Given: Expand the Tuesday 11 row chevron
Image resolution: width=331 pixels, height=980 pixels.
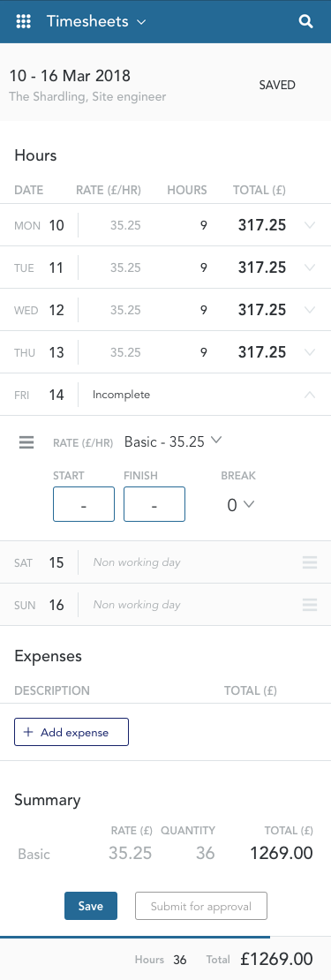Looking at the screenshot, I should point(310,268).
